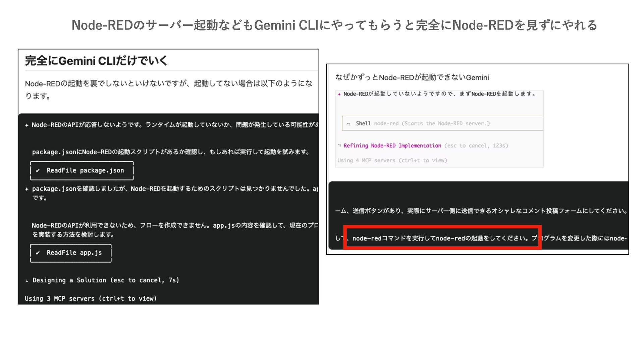Click the line 'Node-REDのAPIが応答しないようです'
Image resolution: width=644 pixels, height=362 pixels.
[x=175, y=125]
